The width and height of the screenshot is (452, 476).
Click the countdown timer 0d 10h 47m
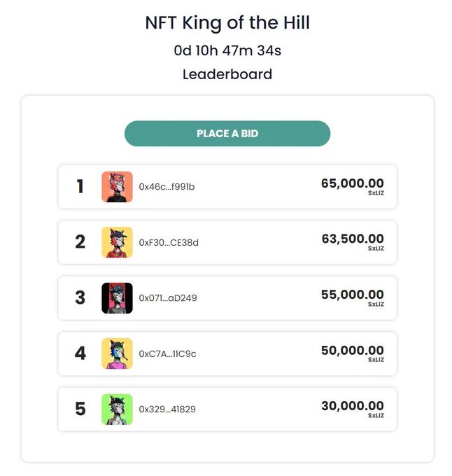tap(227, 50)
